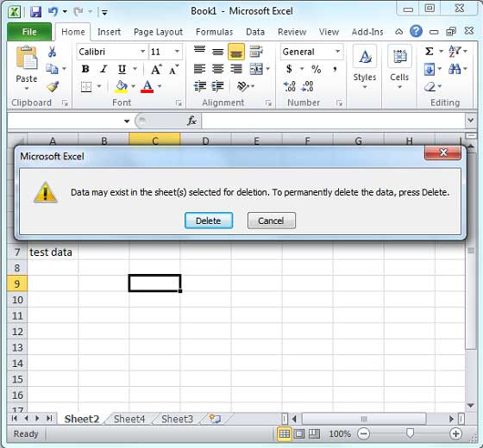The width and height of the screenshot is (483, 448).
Task: Align text left
Action: coord(199,69)
